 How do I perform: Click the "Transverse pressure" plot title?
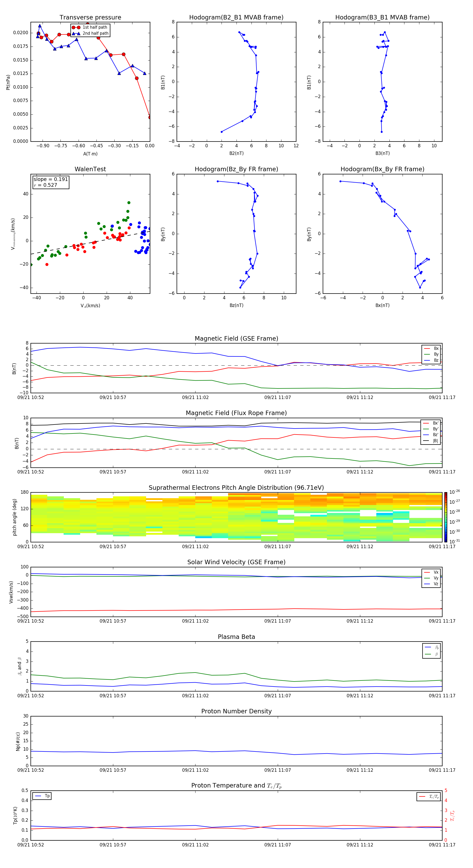[x=90, y=18]
